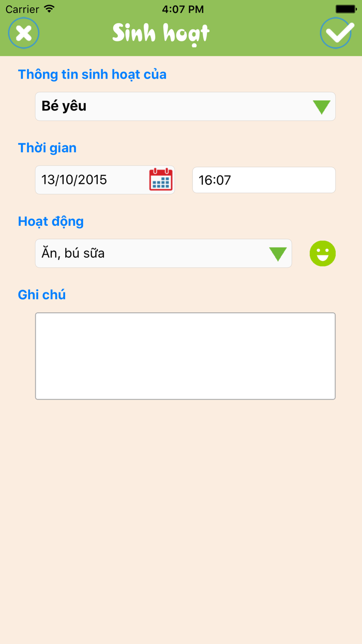Tap the Ghi chú section label
Image resolution: width=362 pixels, height=644 pixels.
pyautogui.click(x=42, y=295)
